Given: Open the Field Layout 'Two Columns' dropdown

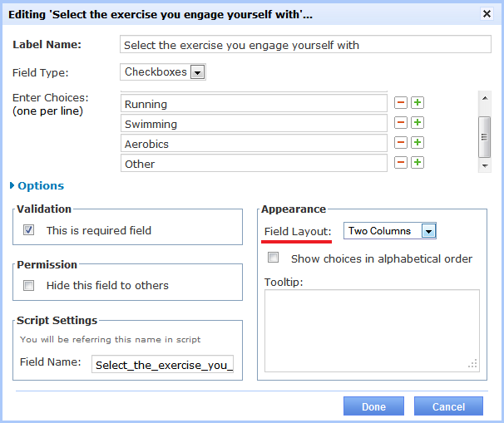Looking at the screenshot, I should [428, 231].
